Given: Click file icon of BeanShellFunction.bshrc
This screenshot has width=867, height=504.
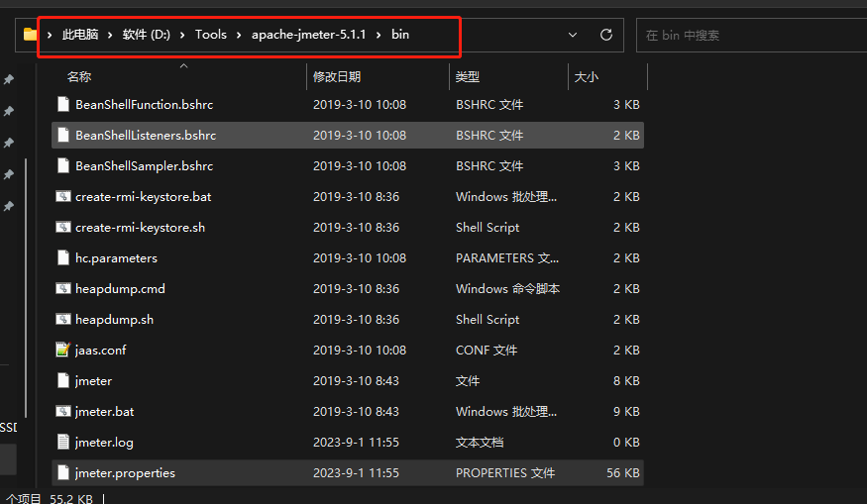Looking at the screenshot, I should [x=63, y=104].
